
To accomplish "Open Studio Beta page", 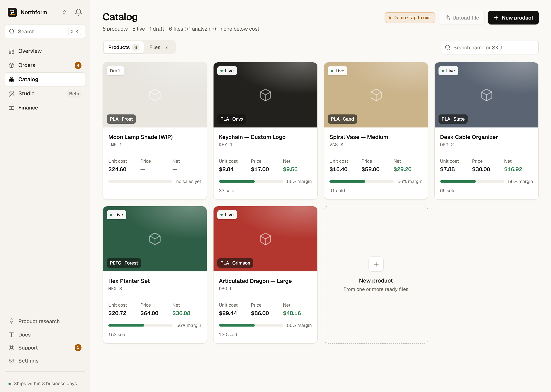I will coord(45,93).
